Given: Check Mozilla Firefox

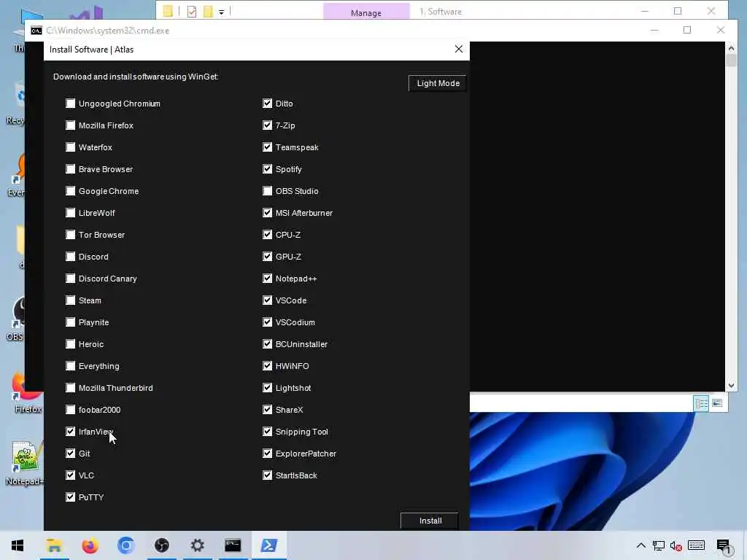Looking at the screenshot, I should click(x=71, y=125).
